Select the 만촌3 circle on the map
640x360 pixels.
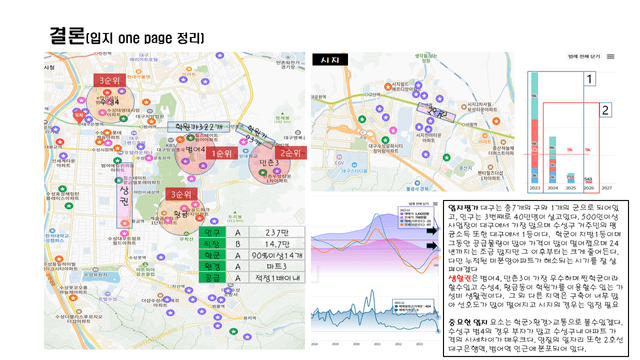tap(269, 163)
